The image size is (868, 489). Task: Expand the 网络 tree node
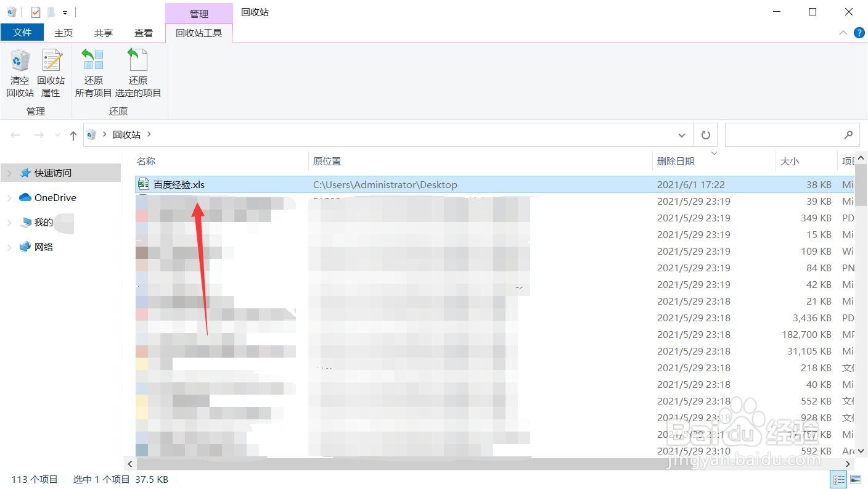(x=9, y=247)
